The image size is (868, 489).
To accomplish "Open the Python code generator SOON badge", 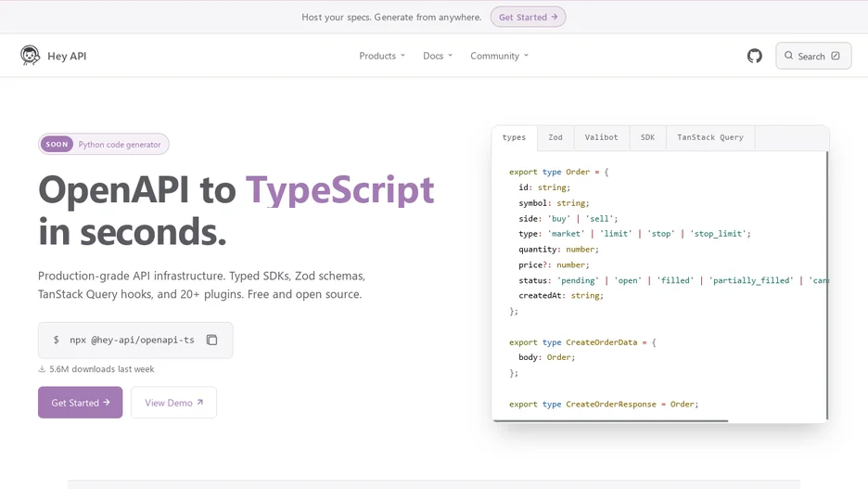I will tap(104, 144).
